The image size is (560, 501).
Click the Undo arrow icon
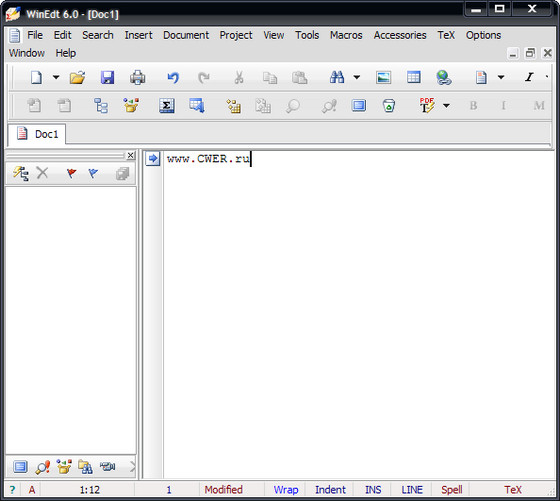(x=173, y=77)
